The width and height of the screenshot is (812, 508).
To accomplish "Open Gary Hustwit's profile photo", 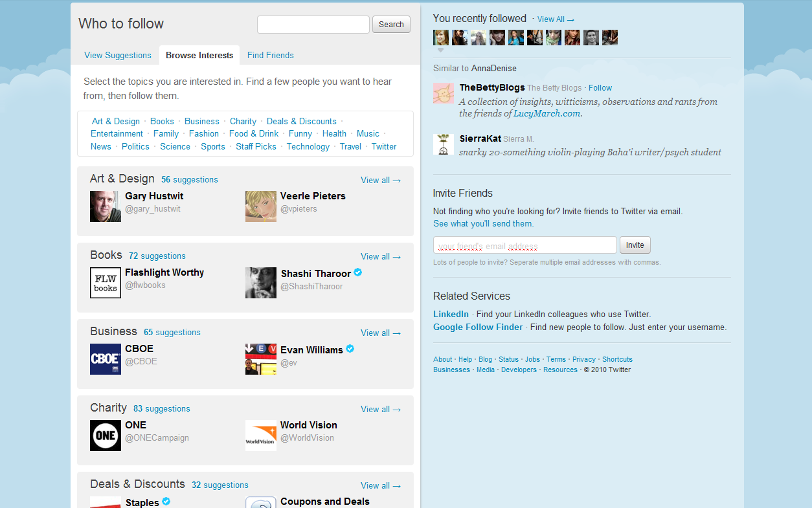I will pos(106,206).
